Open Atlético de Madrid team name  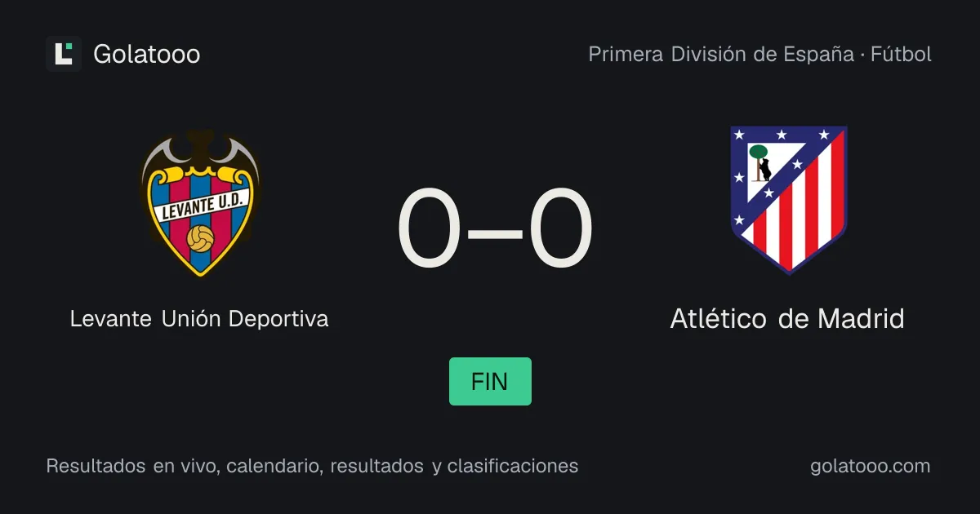pos(787,318)
